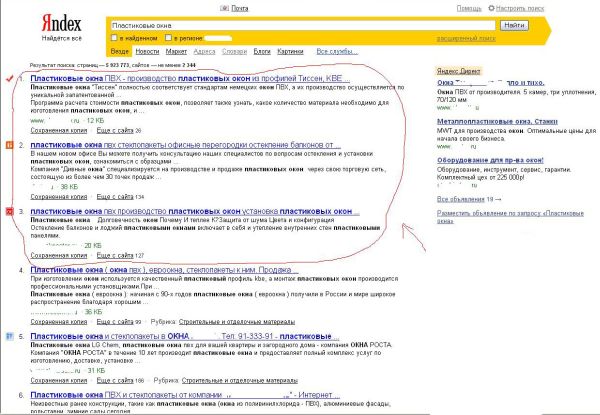Open the Словари tab
Image resolution: width=600 pixels, height=415 pixels.
click(x=234, y=51)
